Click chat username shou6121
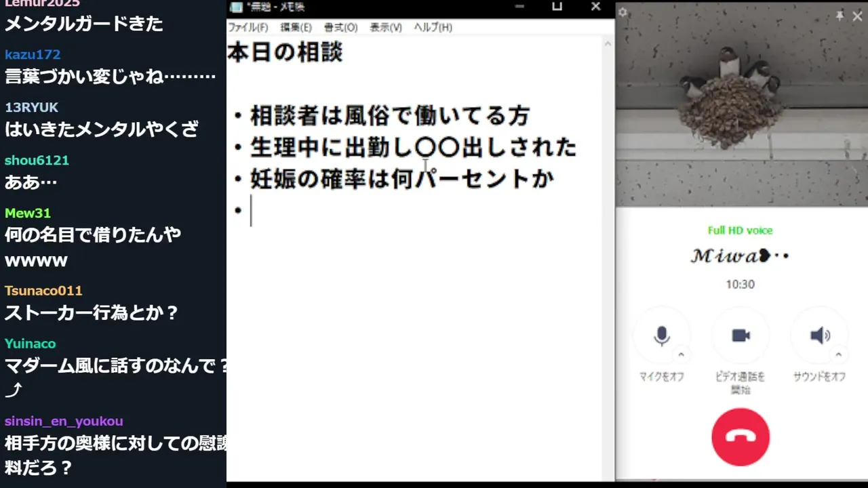The height and width of the screenshot is (488, 868). (x=37, y=161)
